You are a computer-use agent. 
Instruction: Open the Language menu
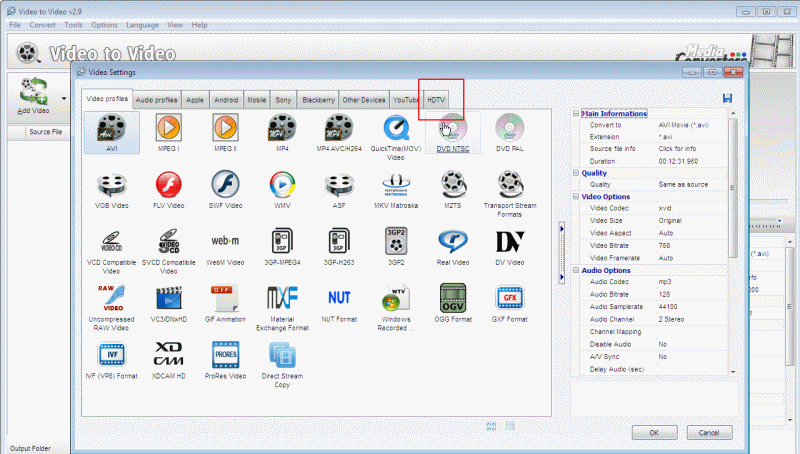(x=142, y=25)
